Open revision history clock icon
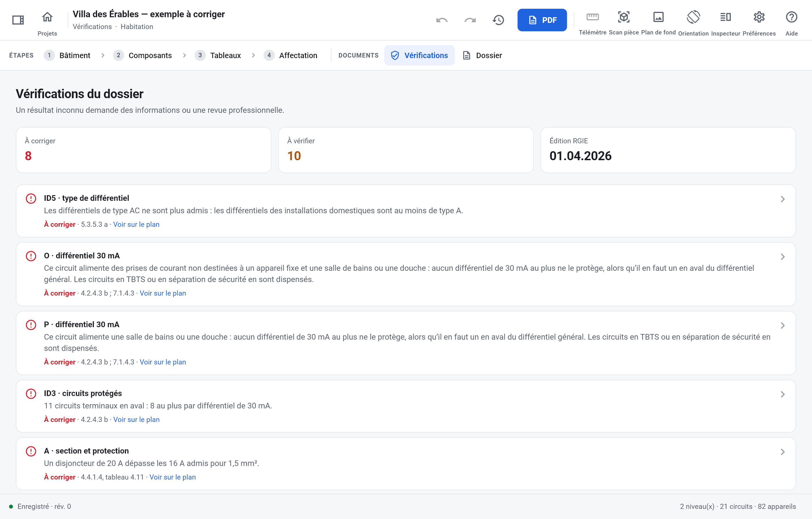Image resolution: width=812 pixels, height=519 pixels. click(498, 20)
